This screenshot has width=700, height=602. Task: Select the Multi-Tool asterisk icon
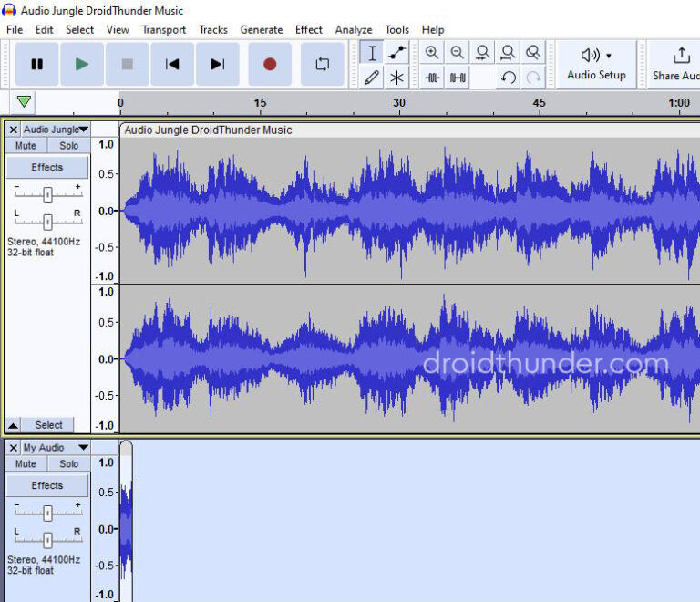click(396, 78)
